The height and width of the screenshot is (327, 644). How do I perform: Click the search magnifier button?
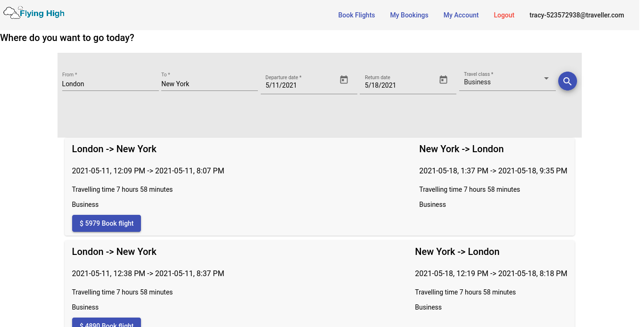[x=568, y=81]
